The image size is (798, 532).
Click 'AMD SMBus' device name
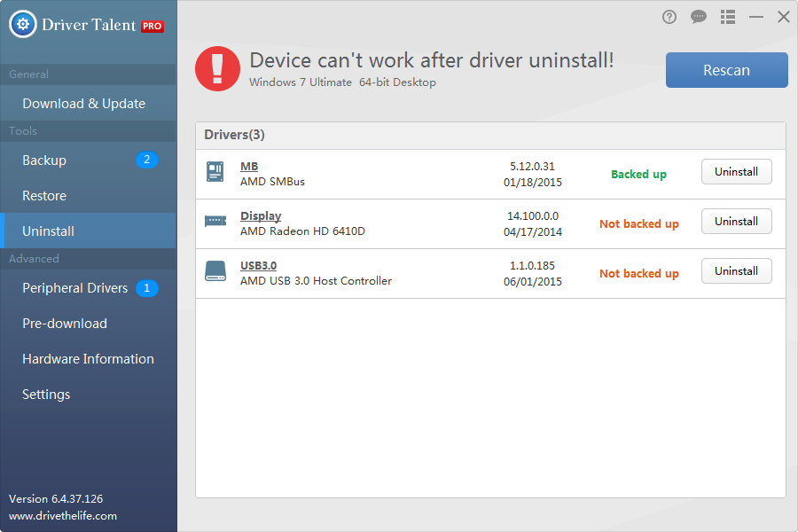click(x=272, y=182)
